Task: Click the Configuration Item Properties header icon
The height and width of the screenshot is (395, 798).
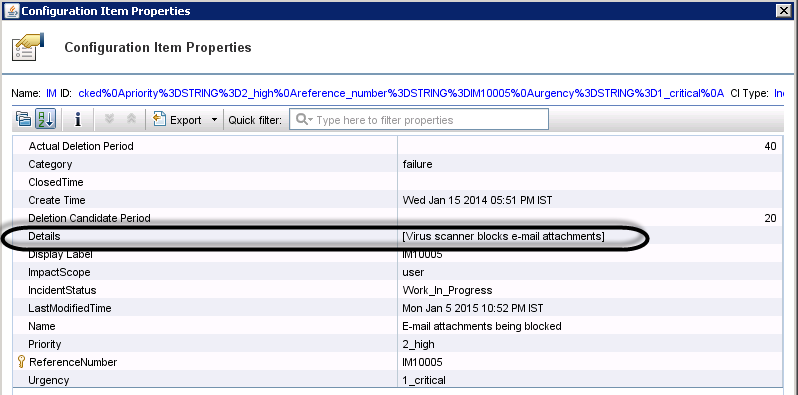Action: point(28,47)
